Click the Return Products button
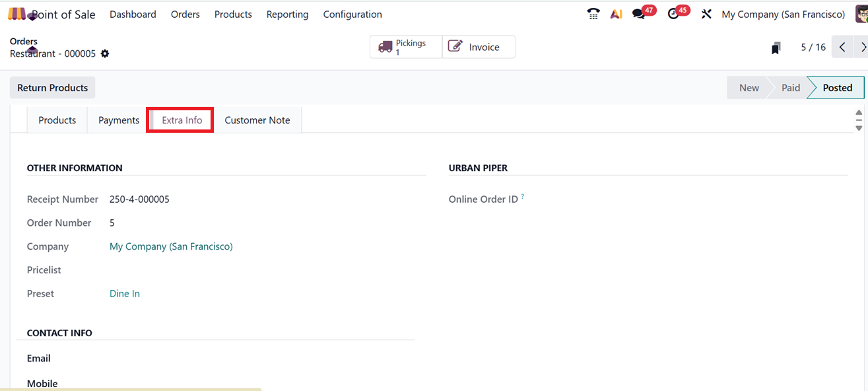Image resolution: width=868 pixels, height=391 pixels. 52,88
